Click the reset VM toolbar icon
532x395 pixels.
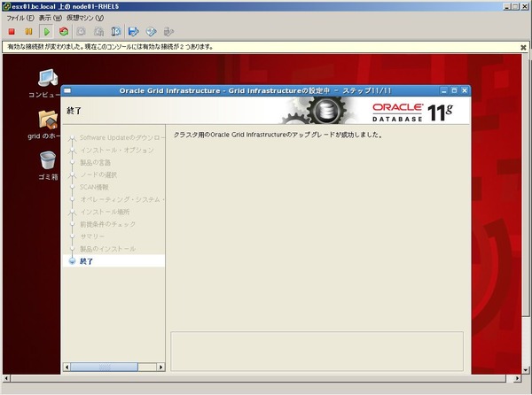pos(64,32)
